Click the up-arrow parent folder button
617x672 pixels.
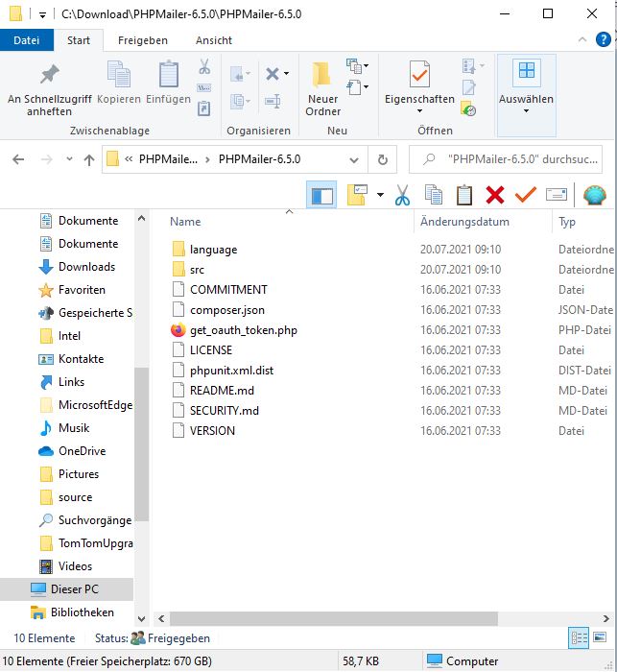coord(89,160)
